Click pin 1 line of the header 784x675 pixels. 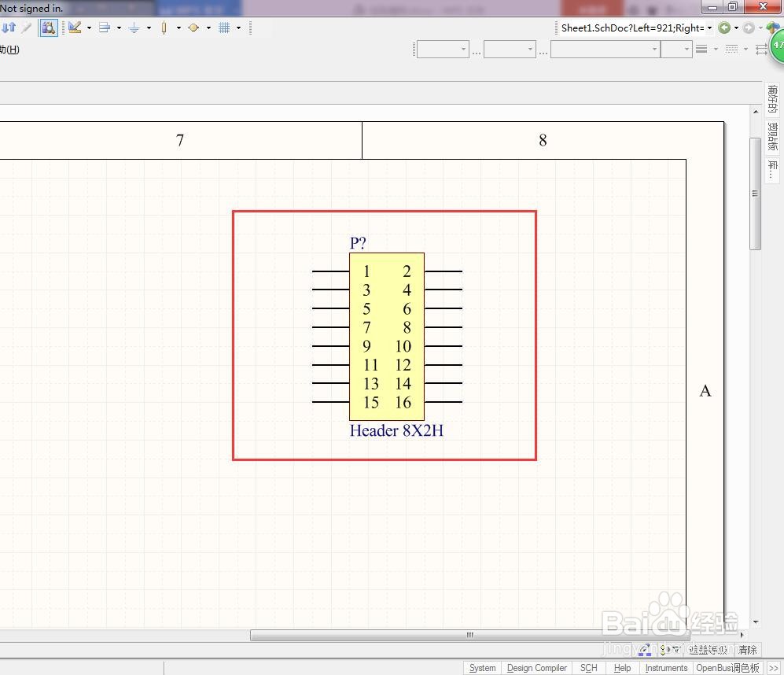(x=330, y=271)
